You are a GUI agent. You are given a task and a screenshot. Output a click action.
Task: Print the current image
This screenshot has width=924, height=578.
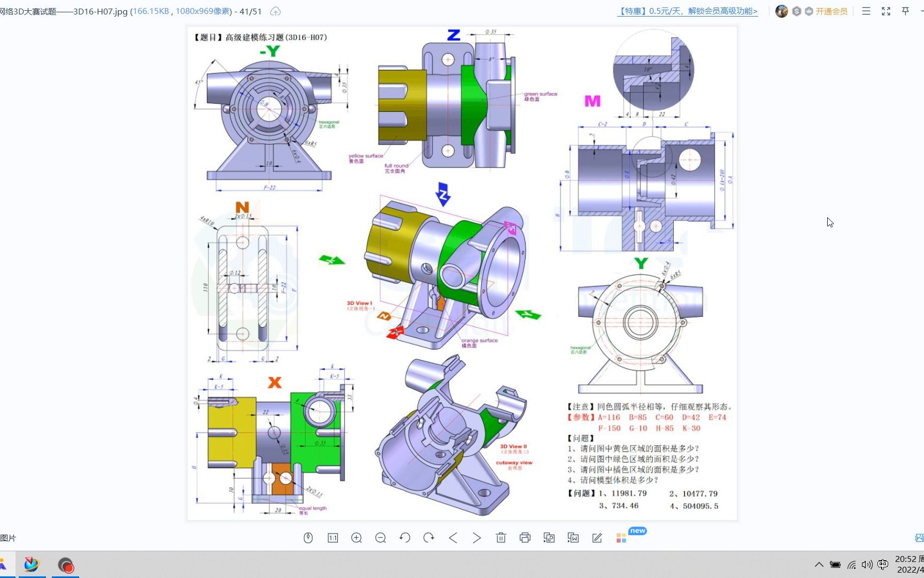525,538
